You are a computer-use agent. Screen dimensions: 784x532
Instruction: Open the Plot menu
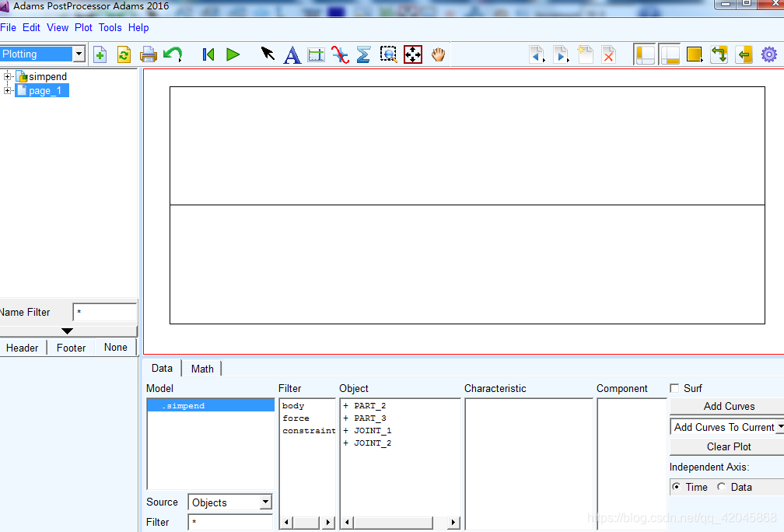pos(83,27)
